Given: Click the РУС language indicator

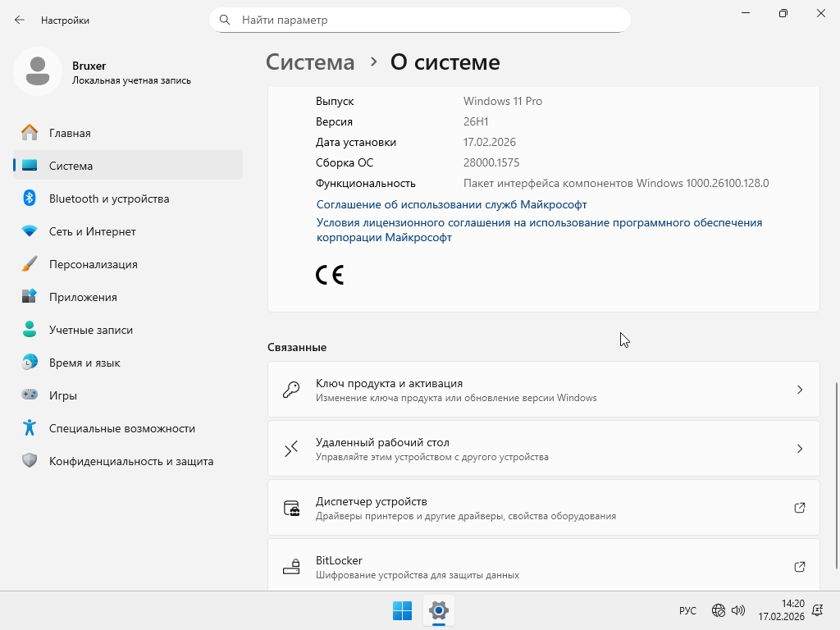Looking at the screenshot, I should pos(687,610).
